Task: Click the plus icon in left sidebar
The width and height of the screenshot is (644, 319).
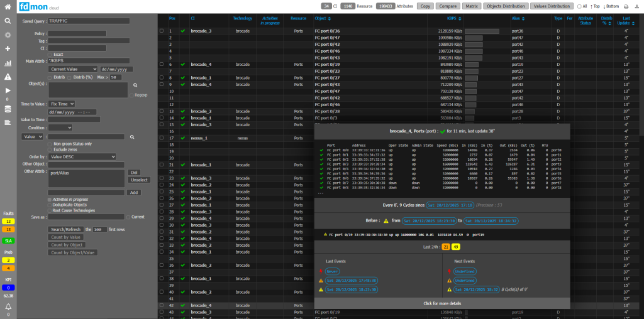Action: (8, 48)
